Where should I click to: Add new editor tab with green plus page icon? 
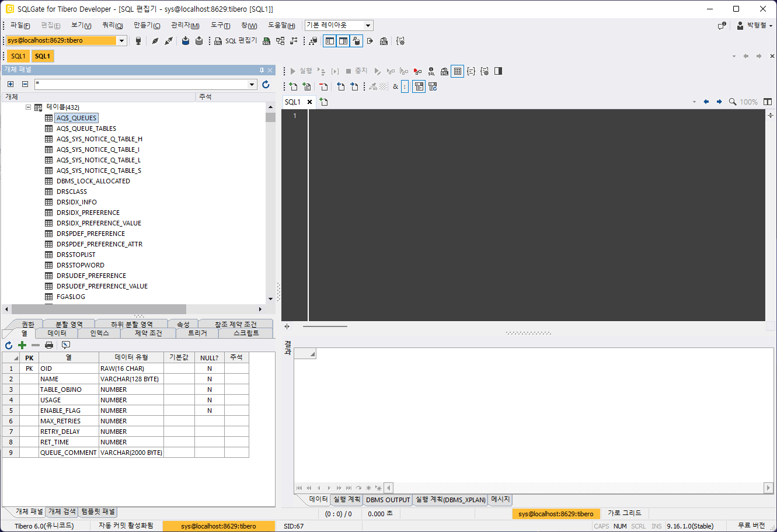[293, 86]
